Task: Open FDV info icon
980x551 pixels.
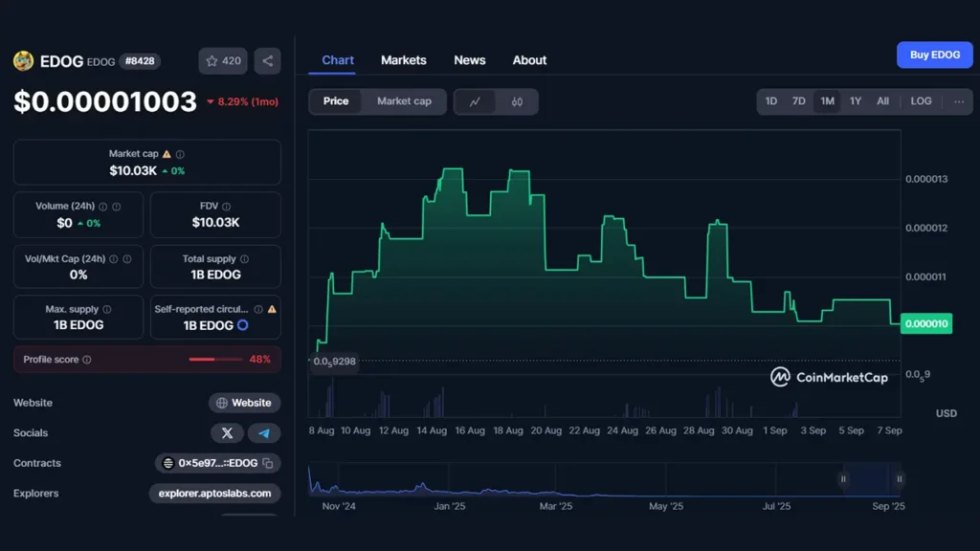Action: point(226,207)
